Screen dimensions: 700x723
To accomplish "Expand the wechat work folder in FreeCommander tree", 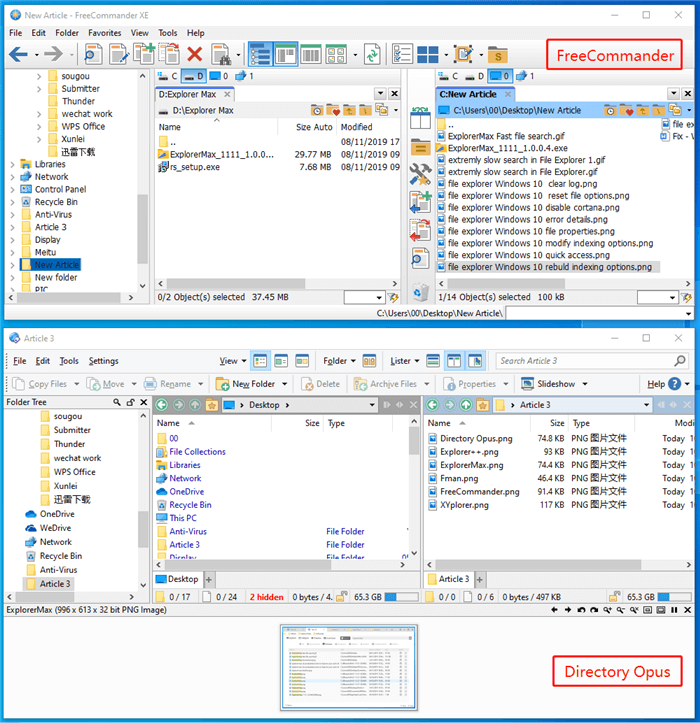I will (39, 114).
